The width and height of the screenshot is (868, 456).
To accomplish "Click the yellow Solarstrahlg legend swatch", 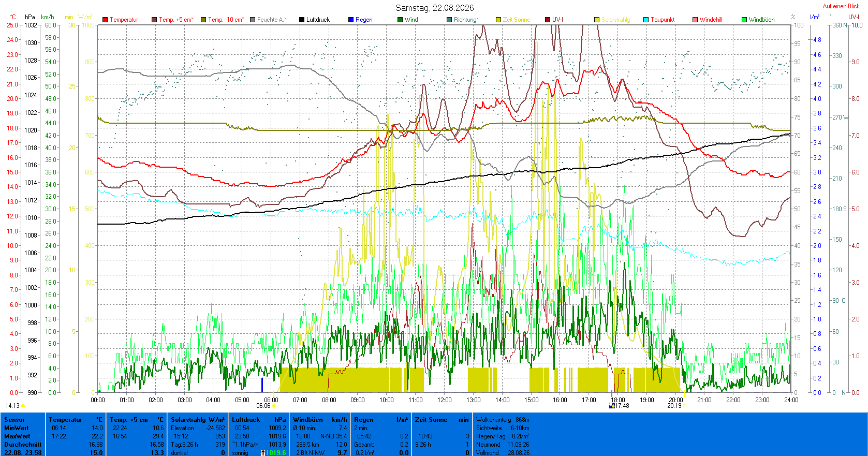I will click(597, 20).
